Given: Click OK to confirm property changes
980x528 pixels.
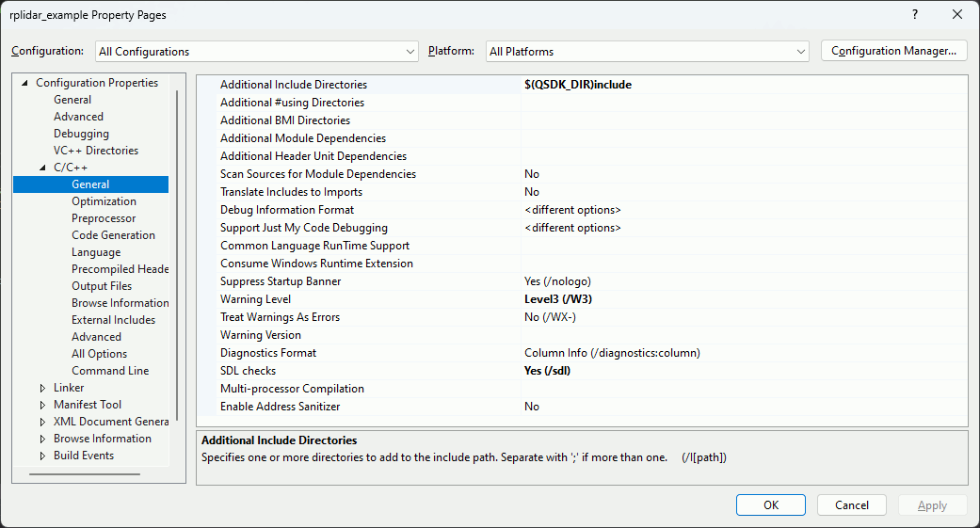Looking at the screenshot, I should [x=771, y=504].
